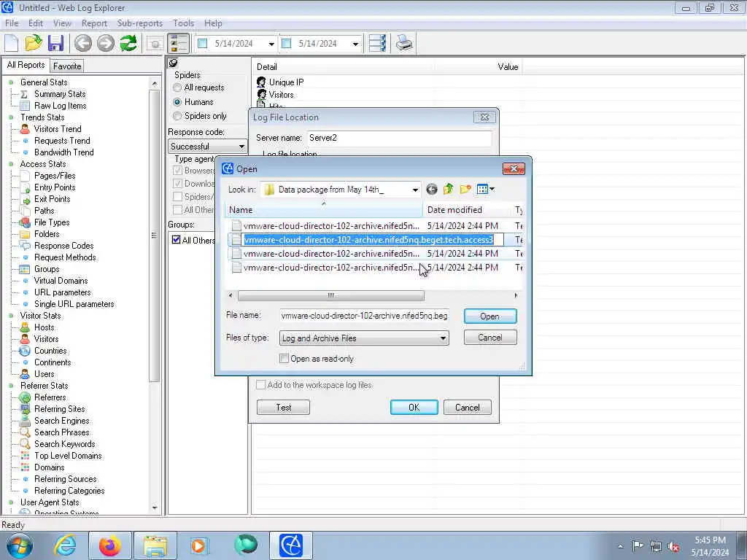Select Visitors Trend report icon
The image size is (747, 560).
pos(25,129)
